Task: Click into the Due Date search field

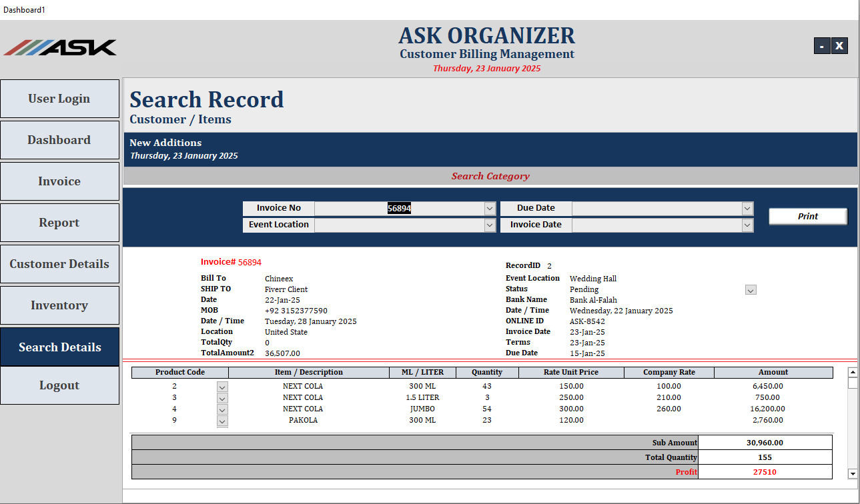Action: coord(657,208)
